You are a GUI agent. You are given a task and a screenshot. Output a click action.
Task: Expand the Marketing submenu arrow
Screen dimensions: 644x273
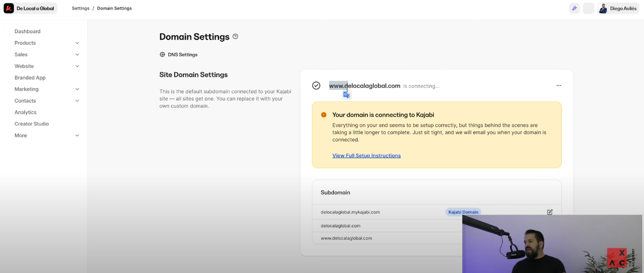point(77,89)
